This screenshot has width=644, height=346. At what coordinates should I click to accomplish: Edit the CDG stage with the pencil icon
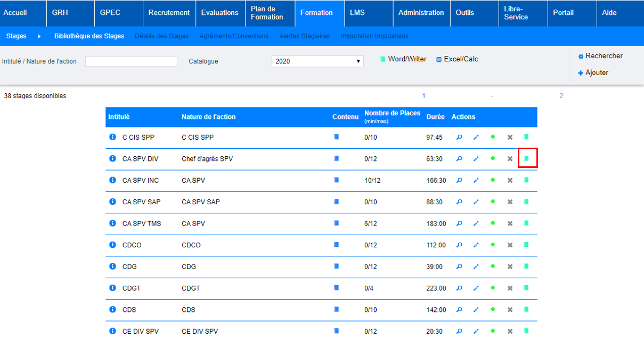click(x=476, y=267)
